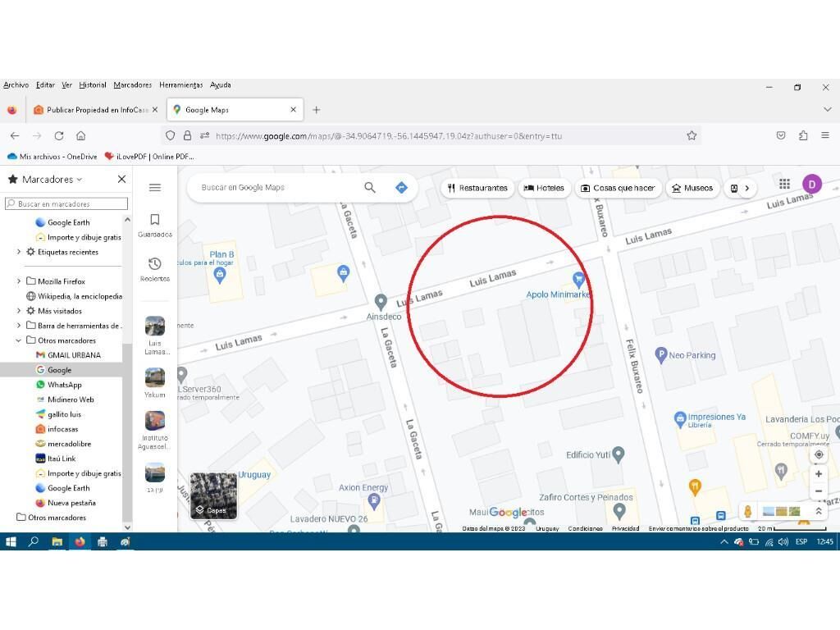Select the Plan B shop pin

(219, 276)
